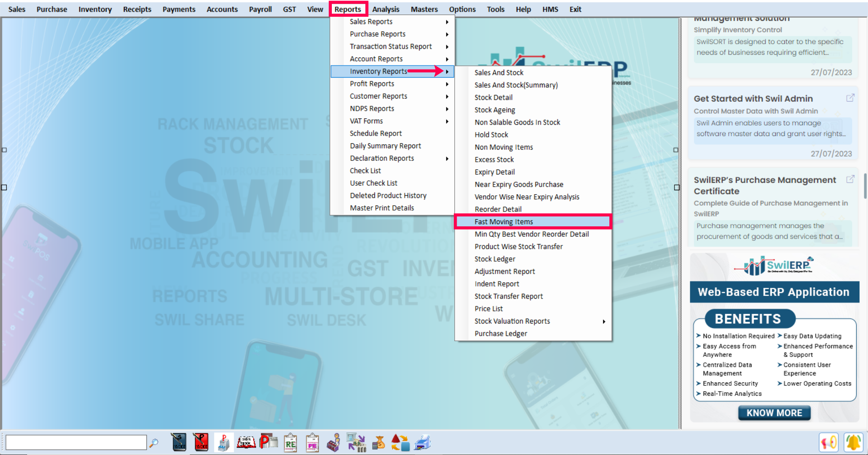The height and width of the screenshot is (455, 868).
Task: Open the Analysis menu
Action: pos(386,9)
